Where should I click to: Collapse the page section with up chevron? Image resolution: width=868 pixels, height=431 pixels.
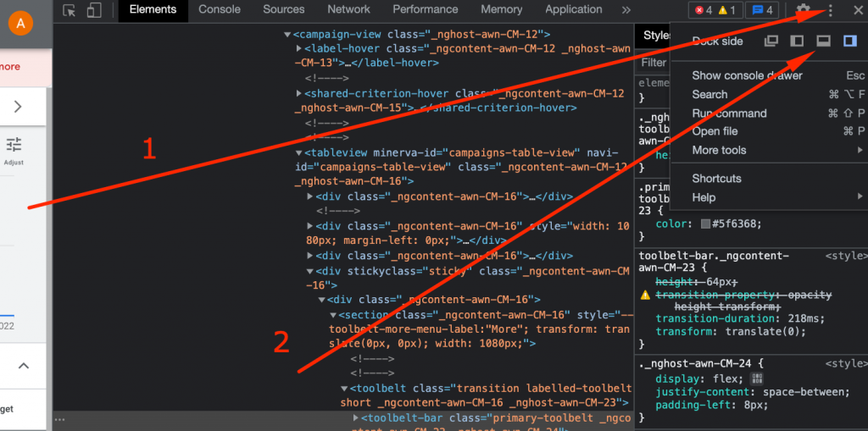tap(23, 366)
